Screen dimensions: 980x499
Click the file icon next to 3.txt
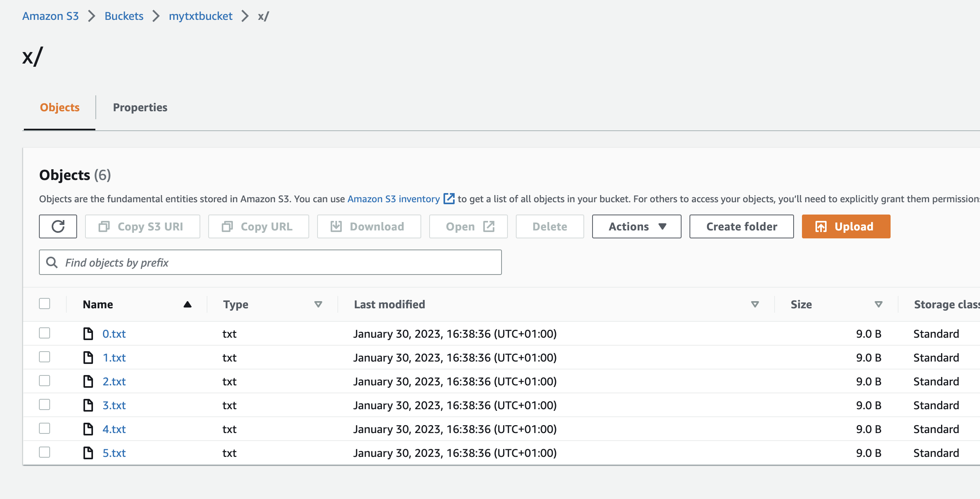(88, 405)
